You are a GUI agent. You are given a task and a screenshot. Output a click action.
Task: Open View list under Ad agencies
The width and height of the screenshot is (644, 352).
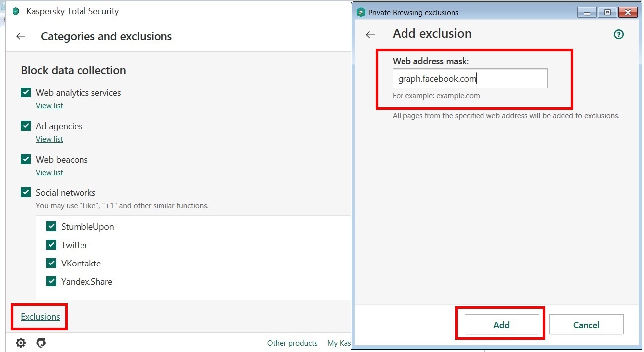click(x=49, y=139)
